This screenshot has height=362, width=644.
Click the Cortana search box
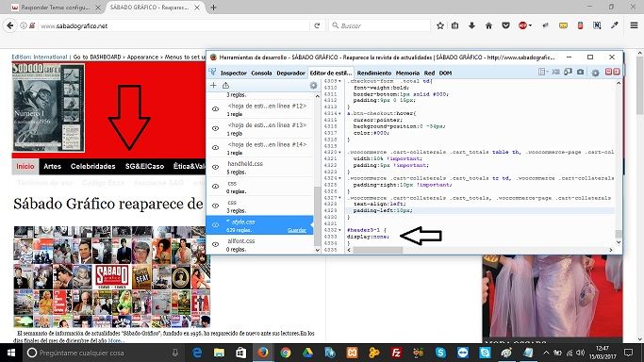(x=104, y=353)
